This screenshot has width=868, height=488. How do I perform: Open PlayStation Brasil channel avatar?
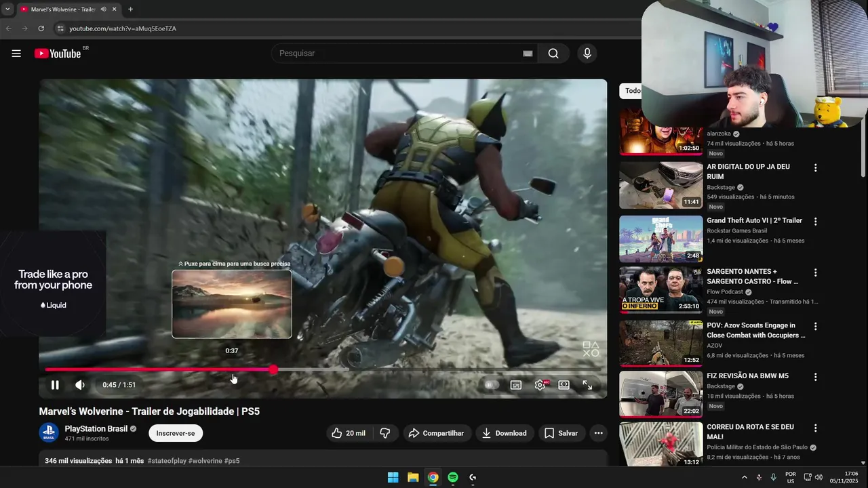pos(49,433)
